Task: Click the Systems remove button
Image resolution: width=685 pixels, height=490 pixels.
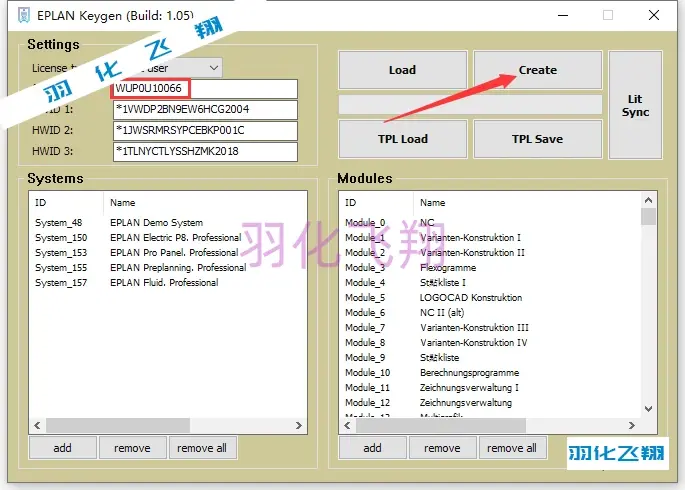Action: click(x=132, y=448)
